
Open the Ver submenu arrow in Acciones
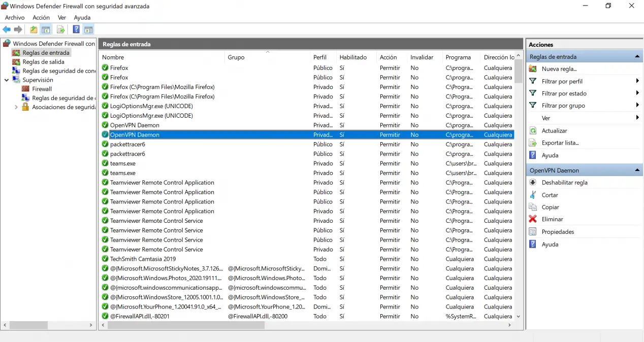pos(637,118)
